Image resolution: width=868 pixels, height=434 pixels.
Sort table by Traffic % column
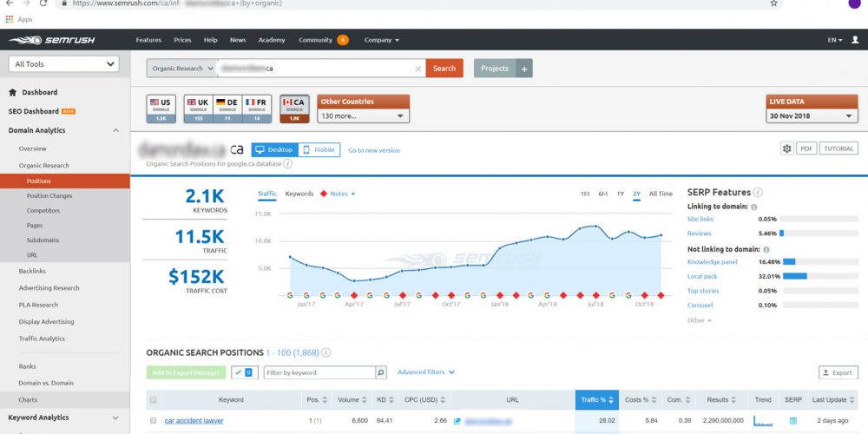pyautogui.click(x=597, y=399)
